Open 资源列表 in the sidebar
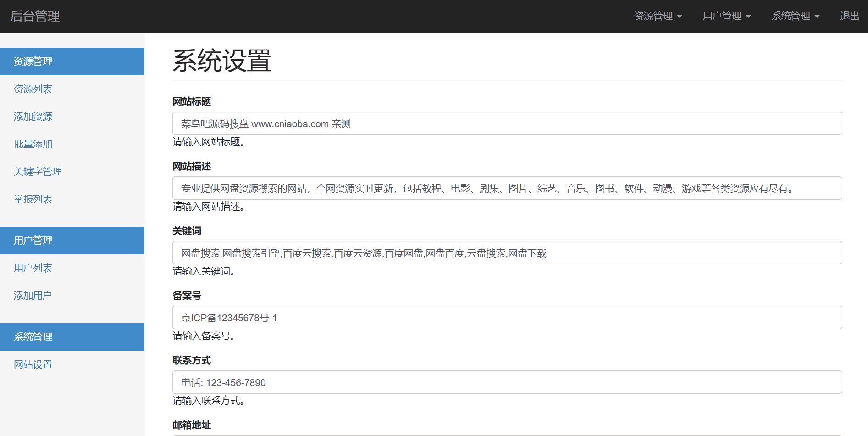This screenshot has width=868, height=436. coord(33,89)
